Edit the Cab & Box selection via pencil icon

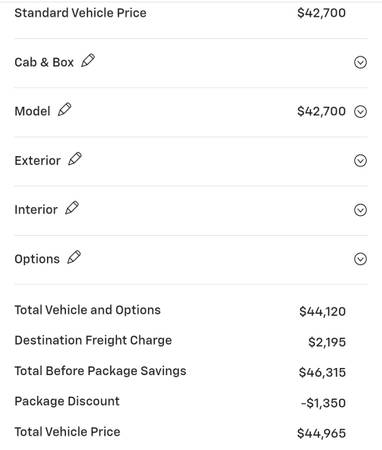click(88, 61)
